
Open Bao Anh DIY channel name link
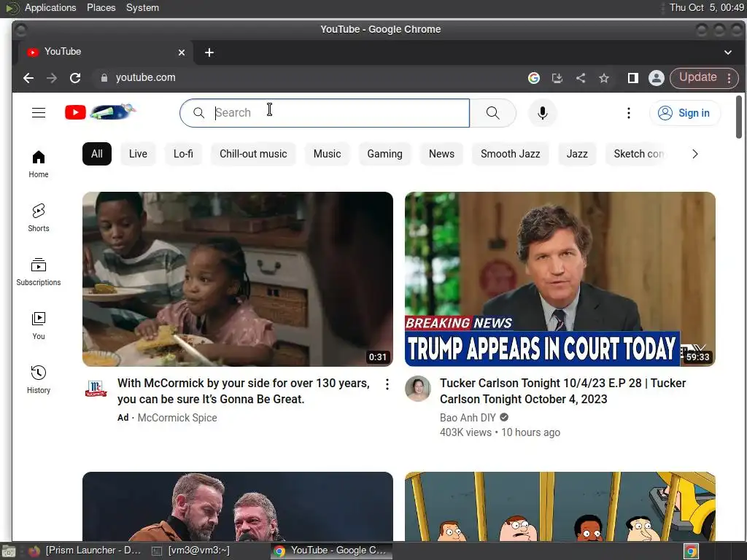click(468, 418)
